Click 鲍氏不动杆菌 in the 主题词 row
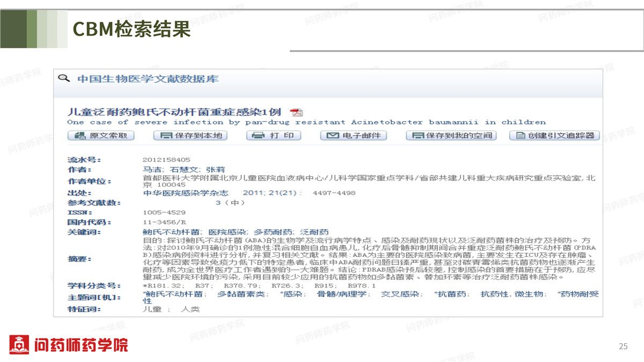The width and height of the screenshot is (644, 362). point(174,294)
